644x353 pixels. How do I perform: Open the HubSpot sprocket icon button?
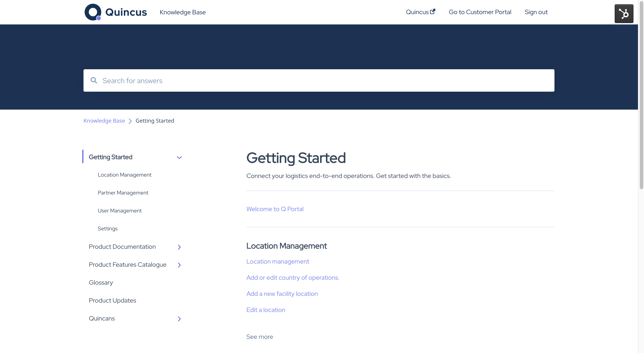pyautogui.click(x=624, y=13)
